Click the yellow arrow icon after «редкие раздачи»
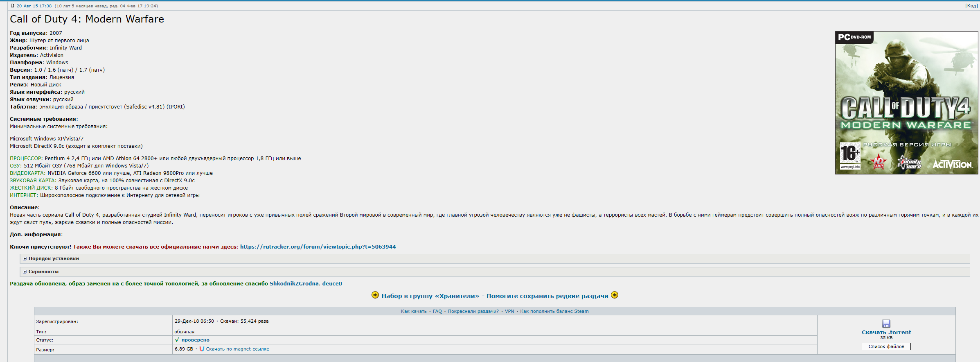Screen dimensions: 980x362 click(x=615, y=295)
